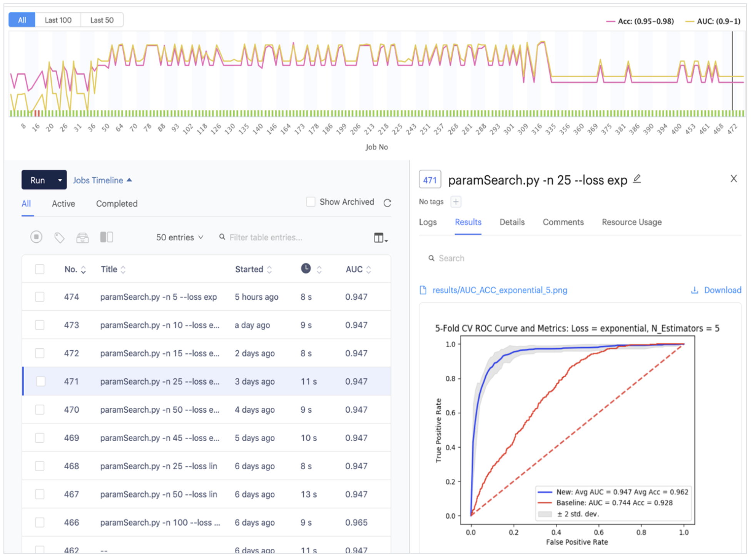The image size is (752, 560).
Task: Archive selected jobs using the archive icon
Action: [x=83, y=237]
